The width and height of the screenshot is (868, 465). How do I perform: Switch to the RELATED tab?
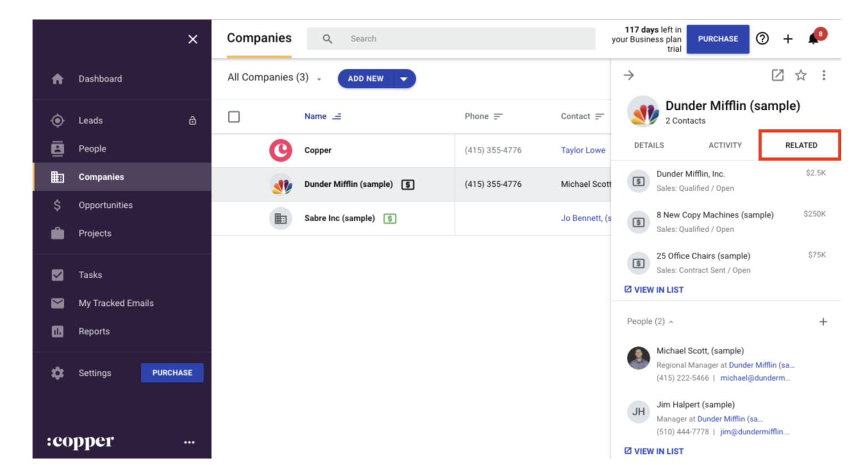[801, 145]
